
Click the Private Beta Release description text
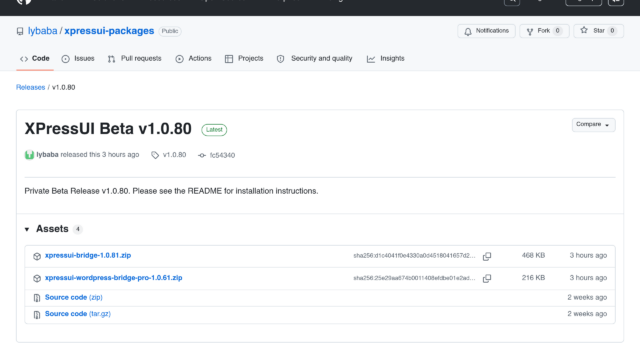tap(171, 191)
